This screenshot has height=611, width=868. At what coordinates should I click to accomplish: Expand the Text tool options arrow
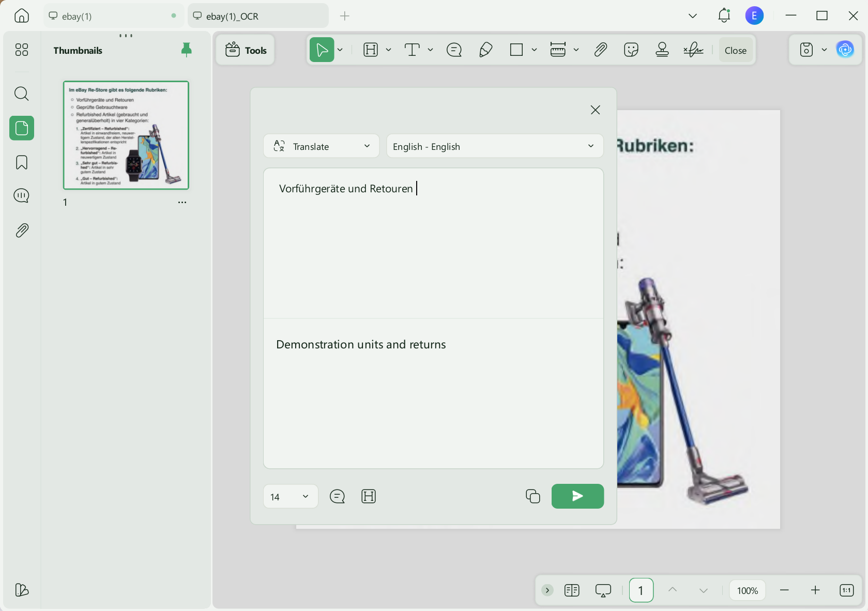430,50
